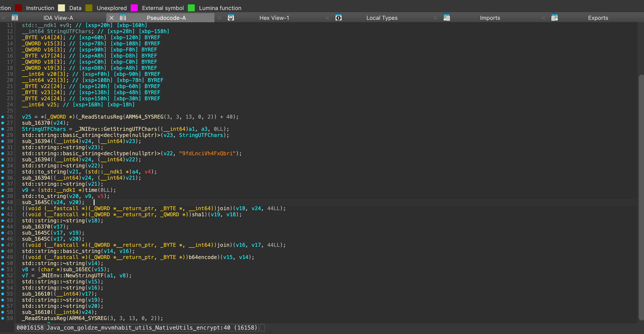Toggle breakpoint dot on line 32
Image resolution: width=644 pixels, height=334 pixels.
2,153
